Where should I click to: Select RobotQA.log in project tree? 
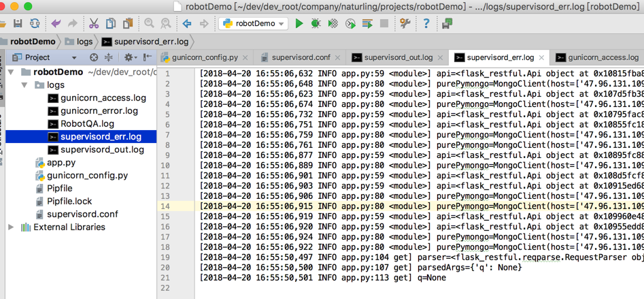tap(88, 124)
